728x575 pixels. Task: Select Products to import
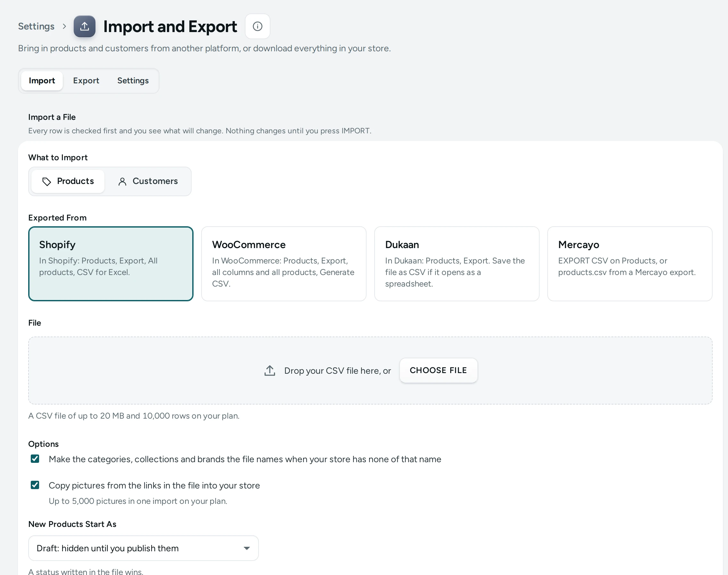tap(68, 181)
